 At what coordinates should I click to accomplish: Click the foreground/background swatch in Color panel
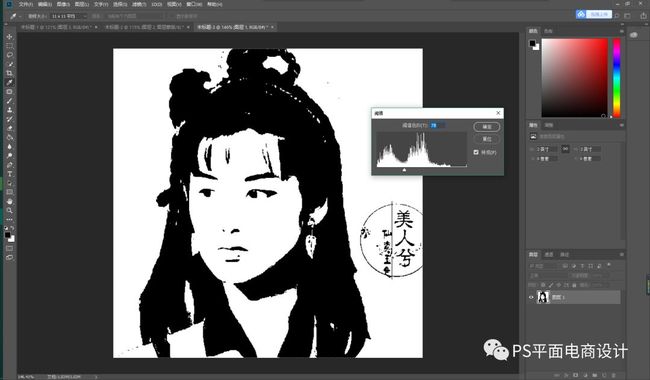tap(534, 44)
